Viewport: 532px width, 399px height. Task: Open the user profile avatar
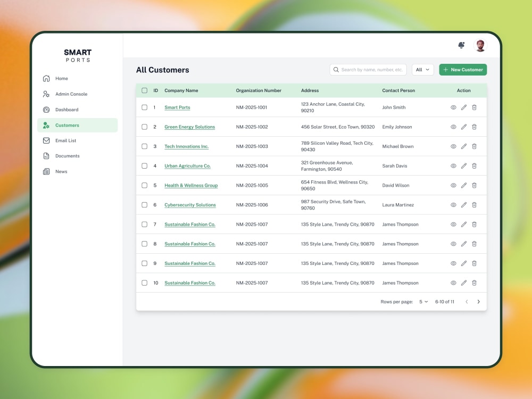(x=480, y=45)
